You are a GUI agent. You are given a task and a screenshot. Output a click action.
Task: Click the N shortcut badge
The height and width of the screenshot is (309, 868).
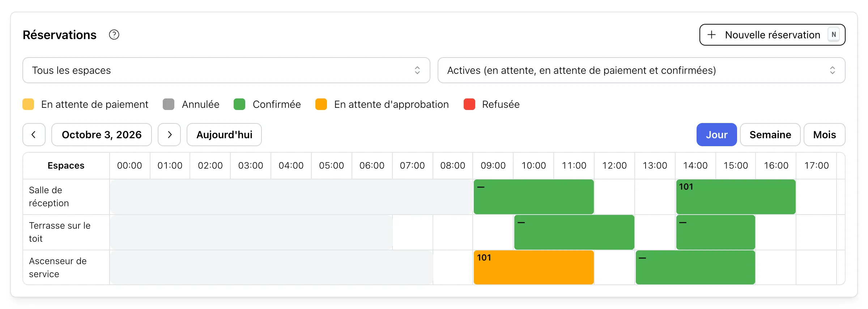[834, 35]
